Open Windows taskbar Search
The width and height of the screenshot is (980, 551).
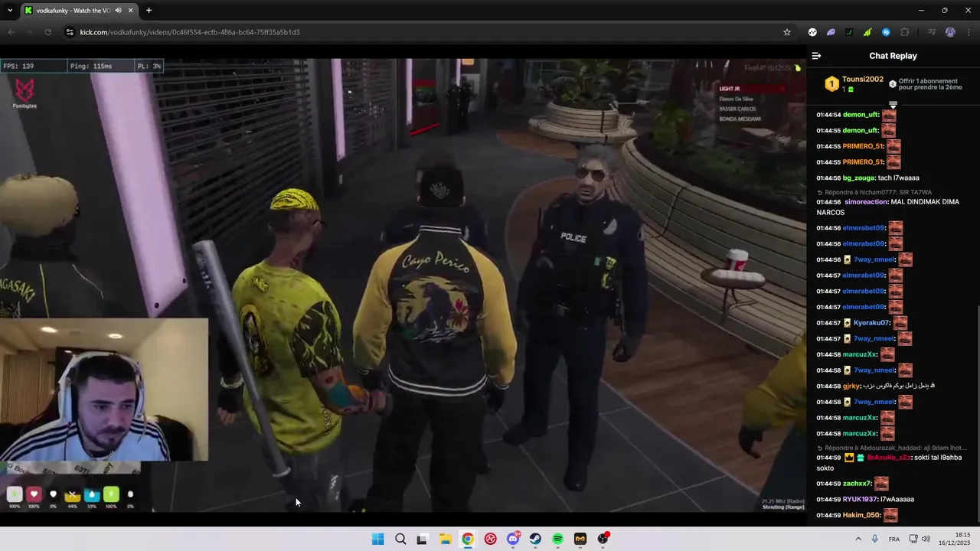click(400, 539)
